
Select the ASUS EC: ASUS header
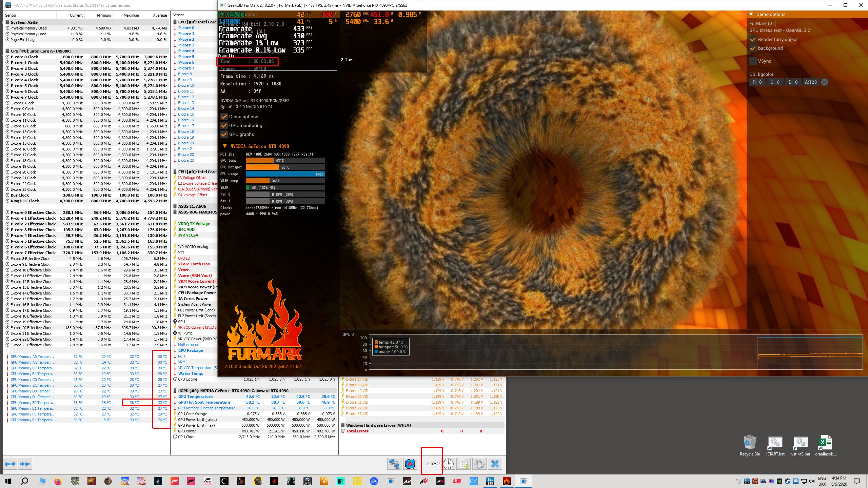[195, 206]
